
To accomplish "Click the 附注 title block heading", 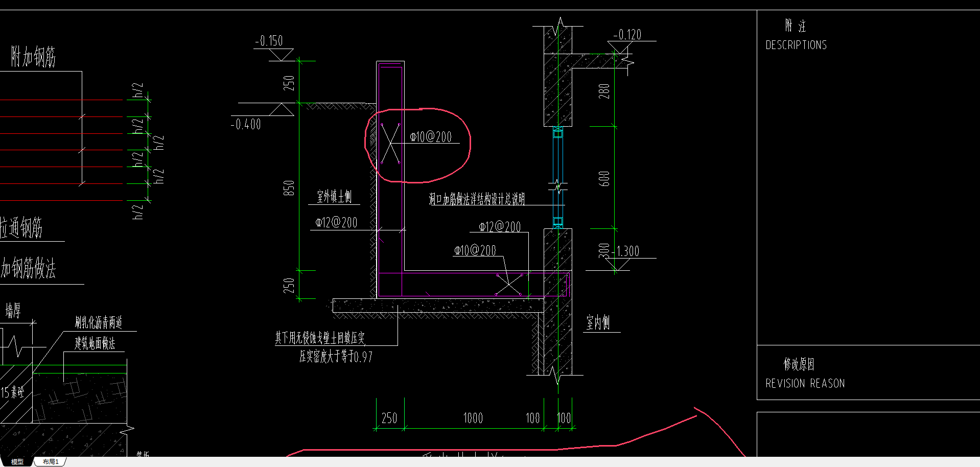I will 796,26.
